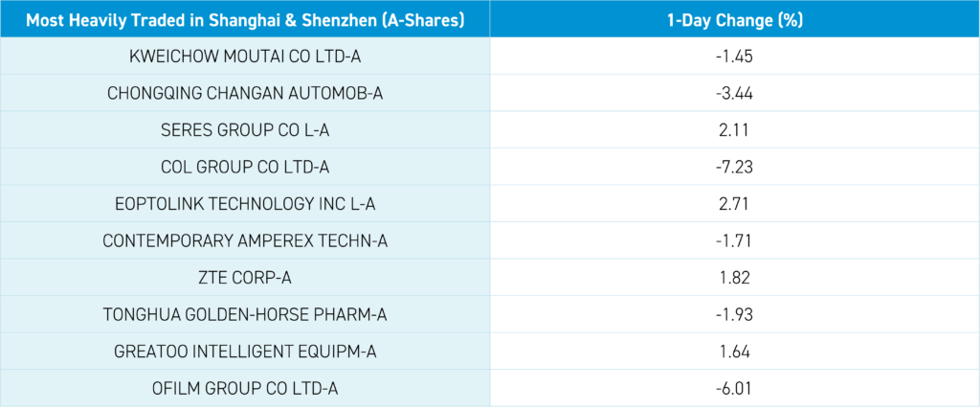Click the -3.44 change value
The height and width of the screenshot is (410, 980).
click(735, 93)
